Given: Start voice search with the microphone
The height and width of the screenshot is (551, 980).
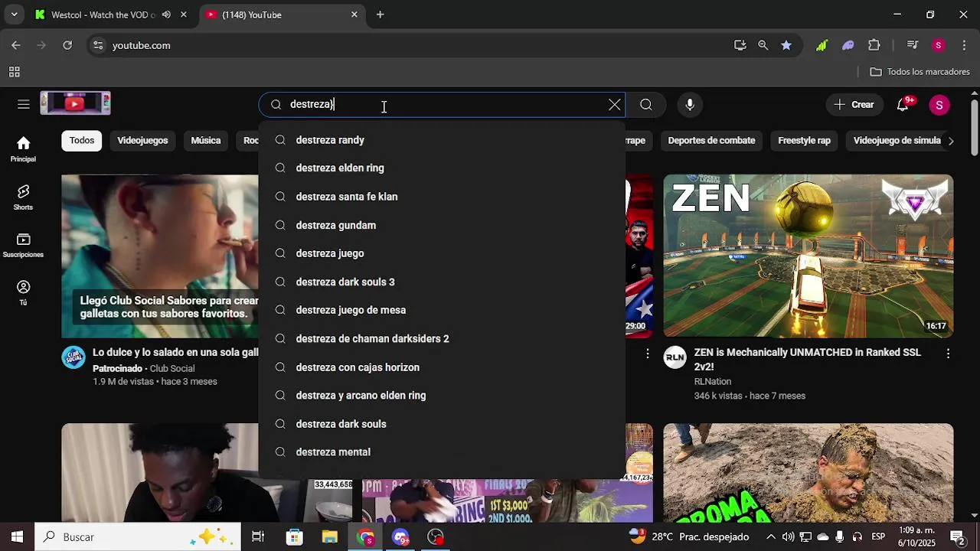Looking at the screenshot, I should [x=690, y=105].
